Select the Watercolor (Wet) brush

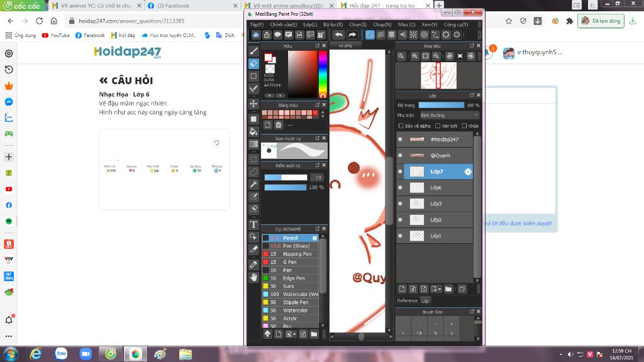(290, 294)
